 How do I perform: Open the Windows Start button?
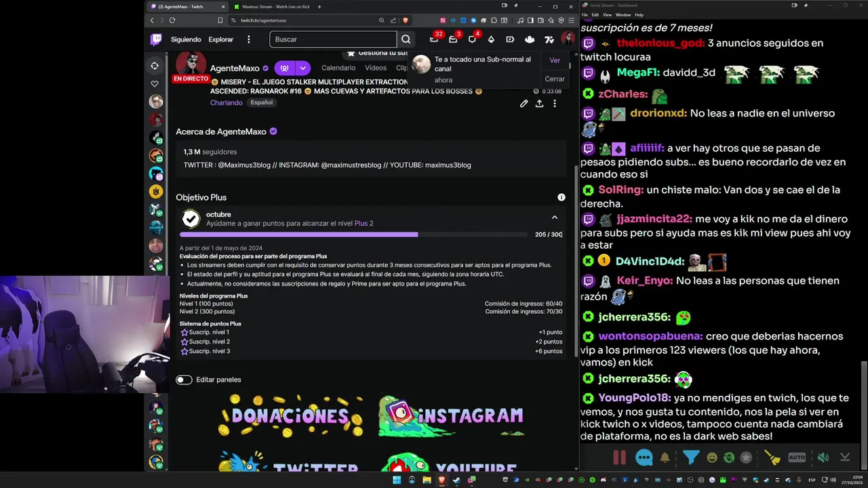pyautogui.click(x=397, y=480)
